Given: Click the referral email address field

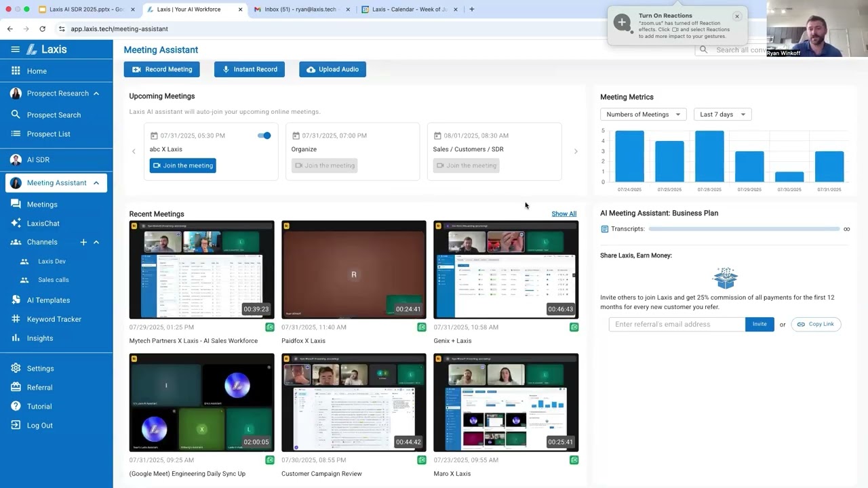Looking at the screenshot, I should click(x=677, y=324).
